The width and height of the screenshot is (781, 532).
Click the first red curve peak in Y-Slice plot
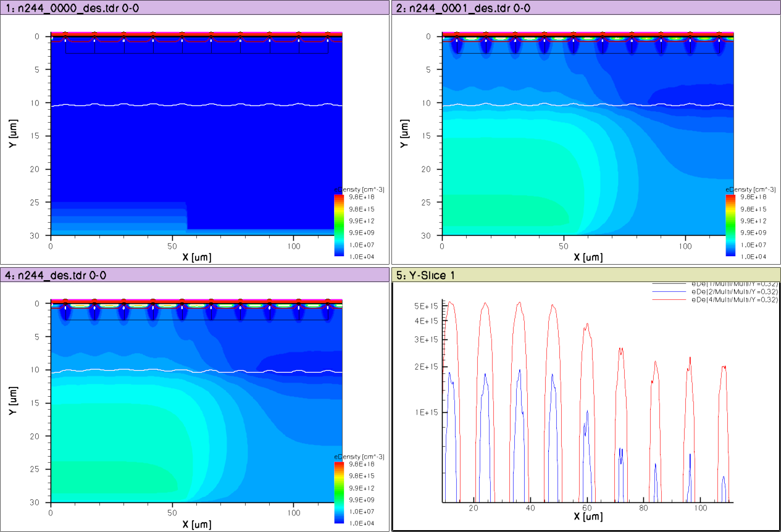[451, 302]
